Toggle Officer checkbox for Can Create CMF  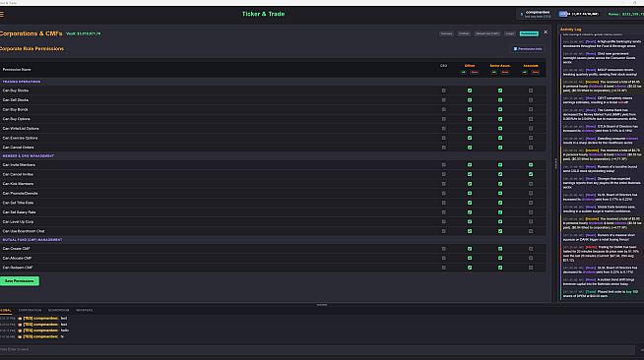(470, 249)
